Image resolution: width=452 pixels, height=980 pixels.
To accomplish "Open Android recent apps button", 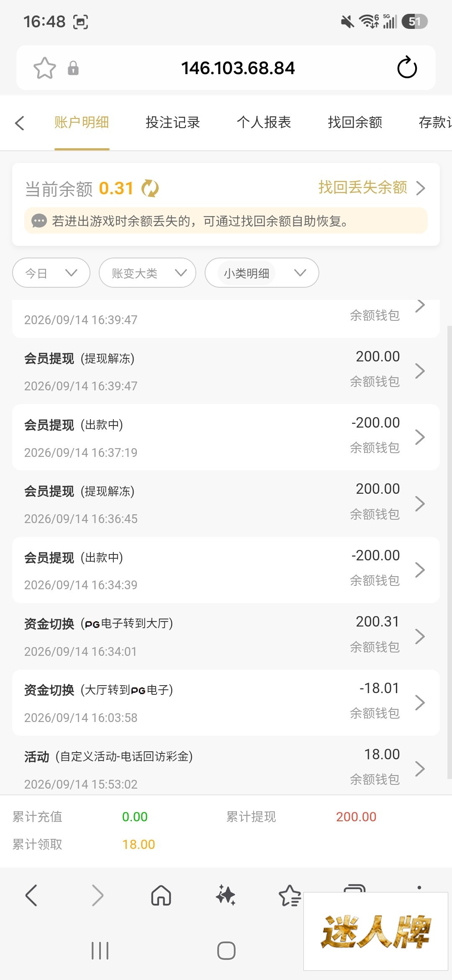I will pyautogui.click(x=100, y=951).
